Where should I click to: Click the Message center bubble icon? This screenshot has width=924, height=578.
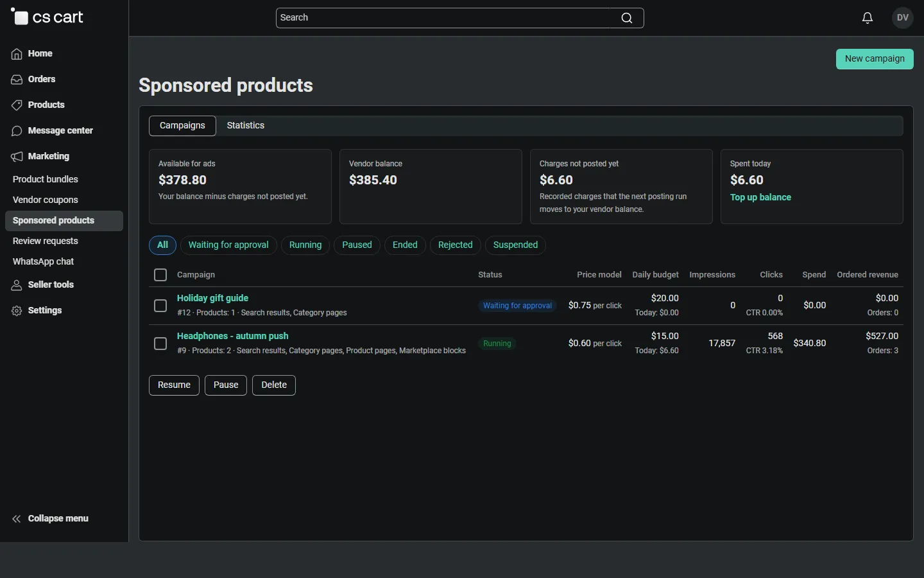point(17,131)
